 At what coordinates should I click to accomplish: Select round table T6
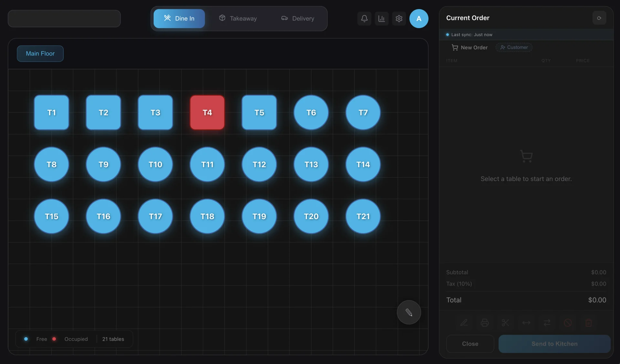point(311,112)
